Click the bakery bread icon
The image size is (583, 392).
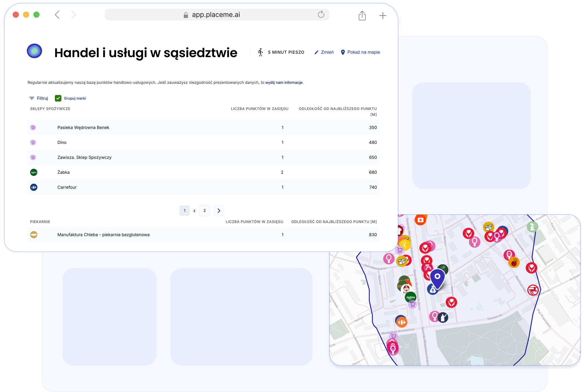(x=34, y=235)
